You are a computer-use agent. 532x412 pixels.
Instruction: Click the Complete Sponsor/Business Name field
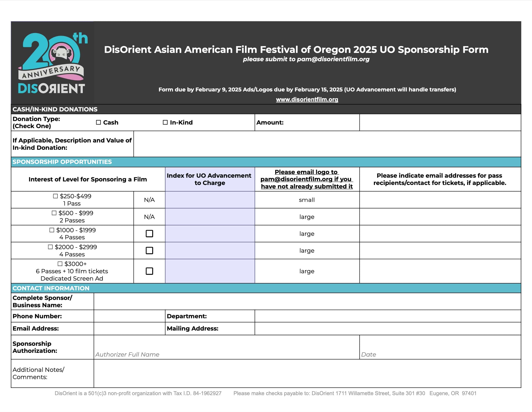tap(307, 301)
